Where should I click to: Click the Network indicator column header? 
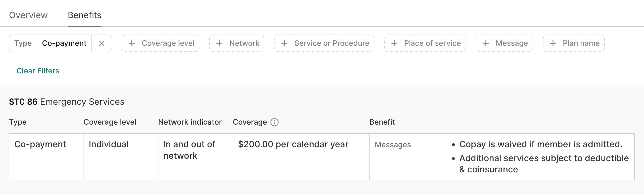[189, 122]
